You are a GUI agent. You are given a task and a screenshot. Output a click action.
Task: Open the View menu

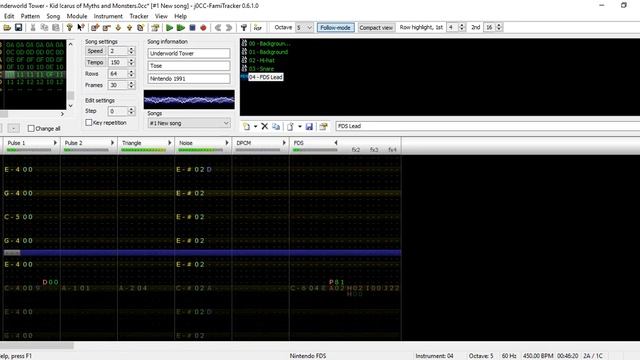pos(161,16)
